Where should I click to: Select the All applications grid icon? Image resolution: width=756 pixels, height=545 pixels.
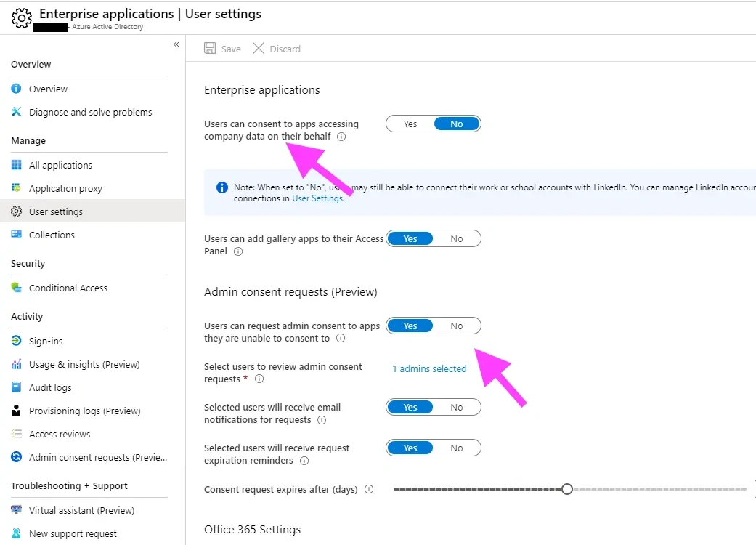coord(17,165)
